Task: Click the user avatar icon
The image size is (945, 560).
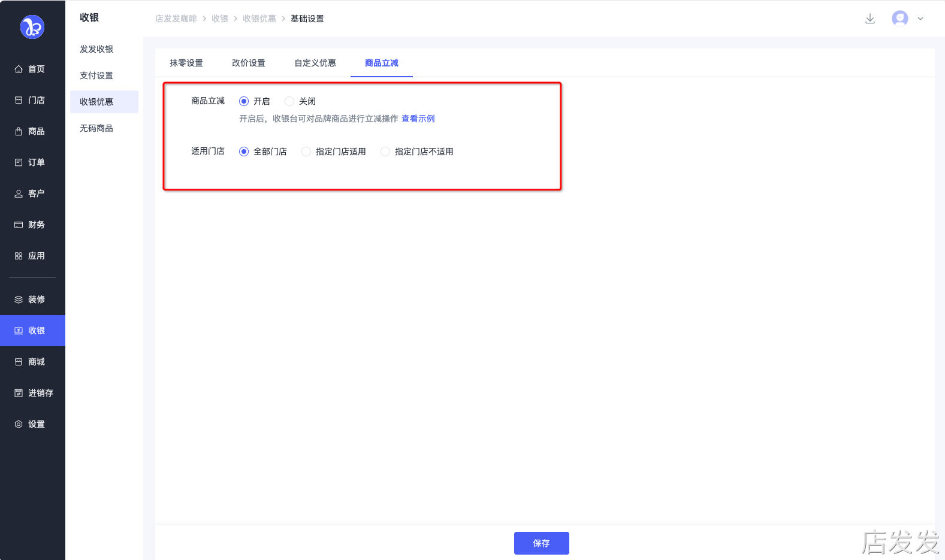Action: 900,19
